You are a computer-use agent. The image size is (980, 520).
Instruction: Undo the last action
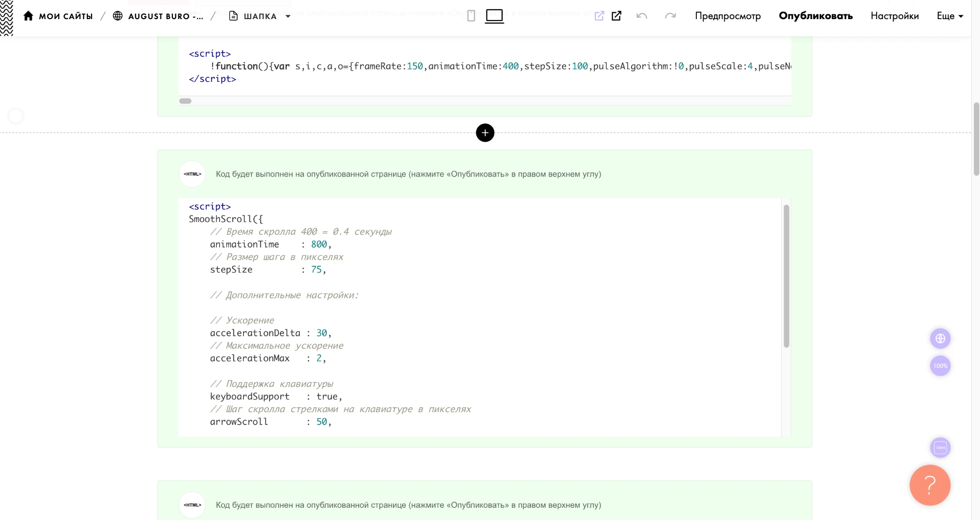[x=641, y=16]
